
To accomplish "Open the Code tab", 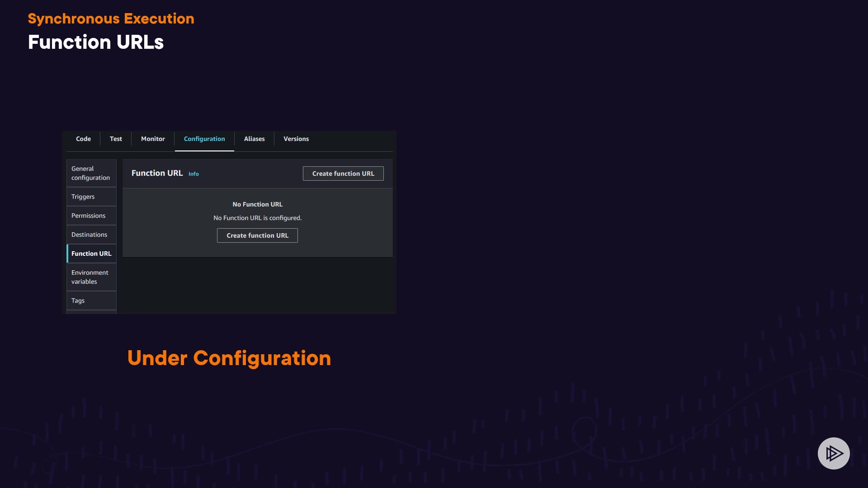I will click(x=83, y=139).
